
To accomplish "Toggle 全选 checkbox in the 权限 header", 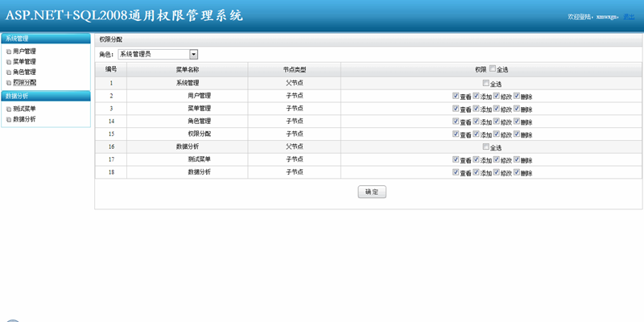I will pyautogui.click(x=493, y=69).
